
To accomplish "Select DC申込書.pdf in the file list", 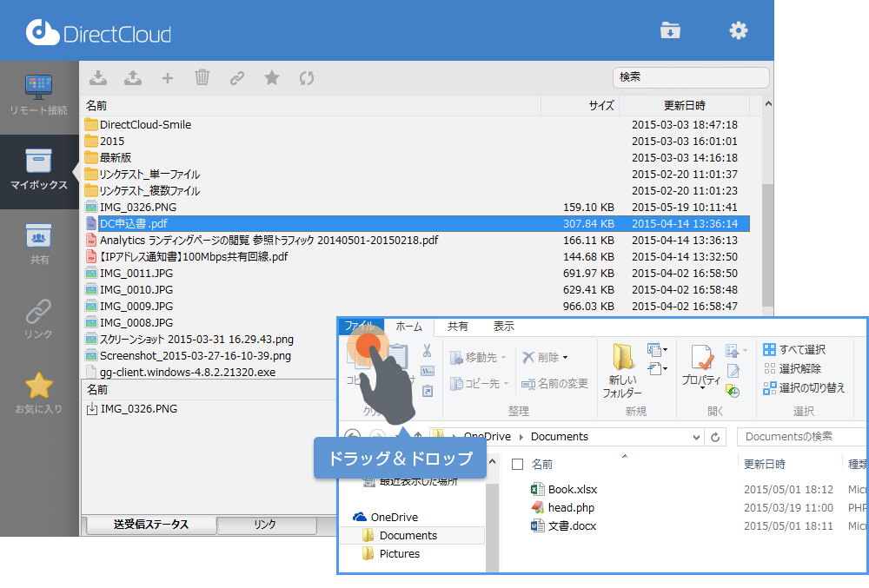I will click(415, 224).
